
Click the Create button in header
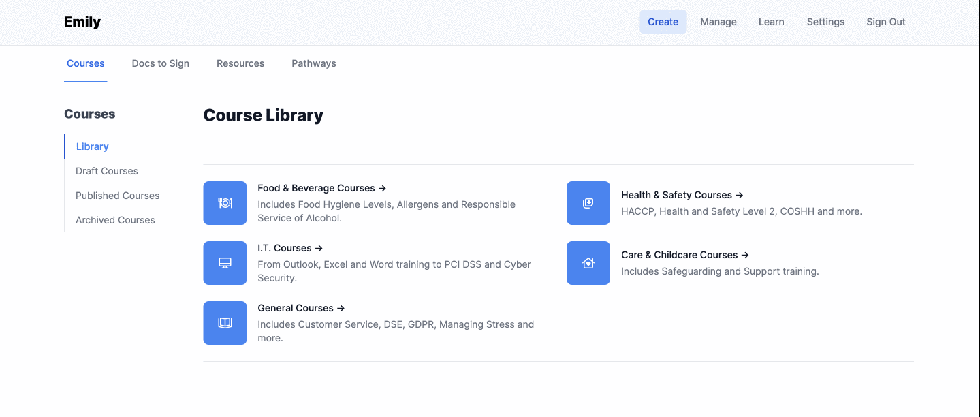click(x=663, y=22)
